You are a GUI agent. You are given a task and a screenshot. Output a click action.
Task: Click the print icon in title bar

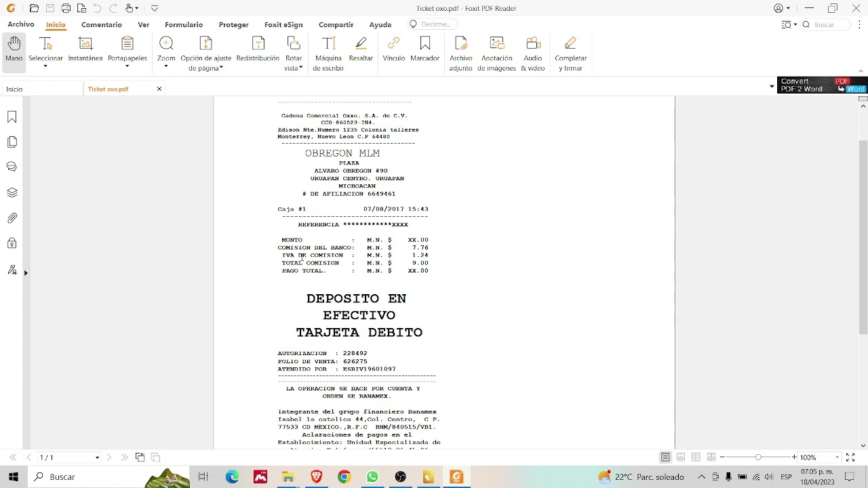66,8
